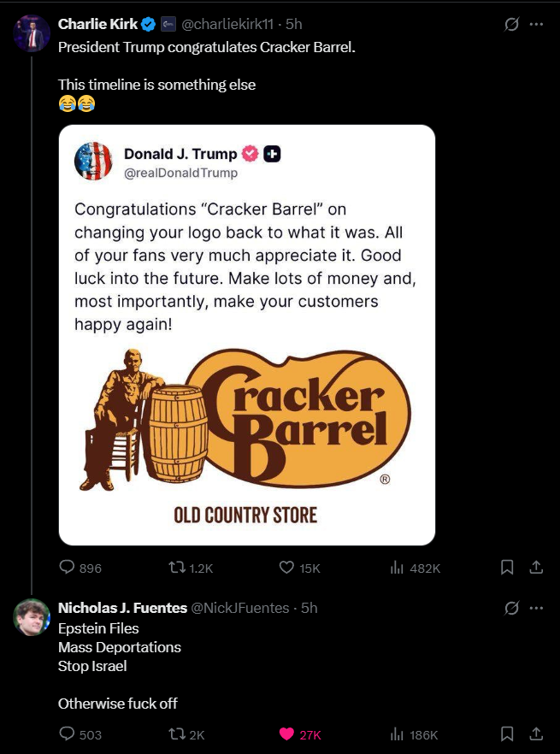This screenshot has width=560, height=754.
Task: Open more options menu on Charlie Kirk's post
Action: coord(536,25)
